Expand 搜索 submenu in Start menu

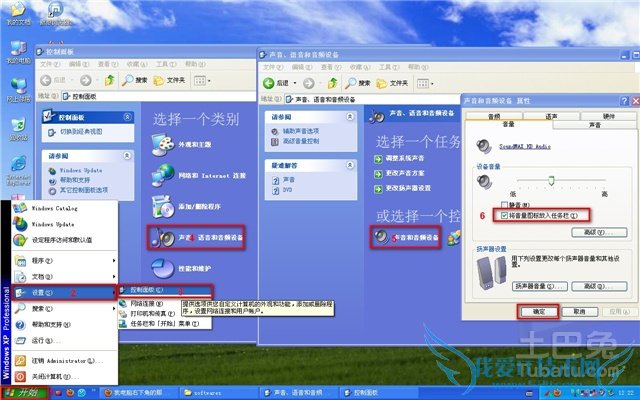64,309
